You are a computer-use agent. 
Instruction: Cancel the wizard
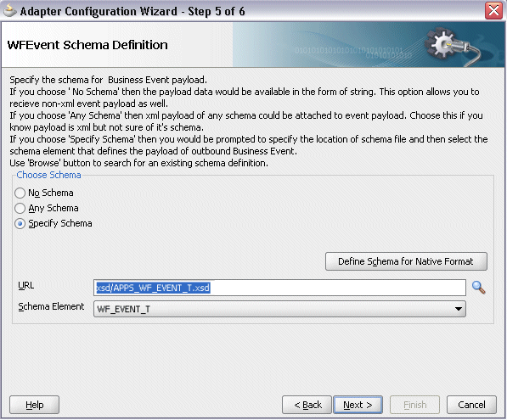[x=471, y=405]
